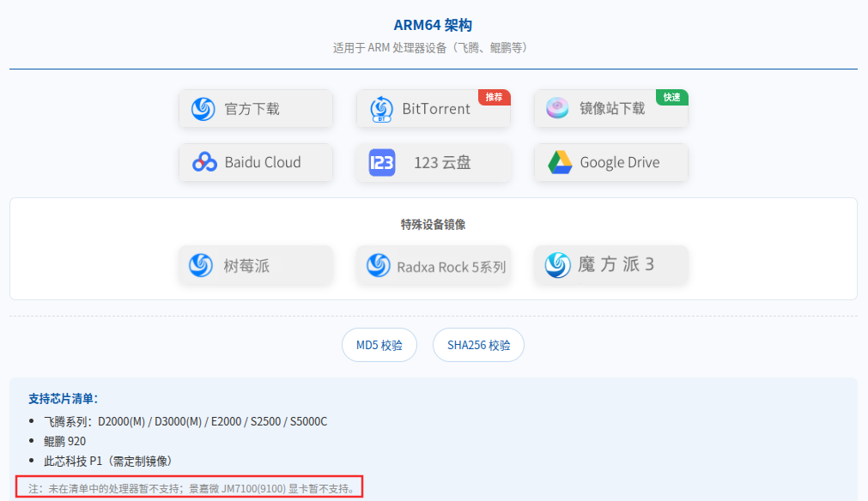Click the 123 云盘 blue logo icon

(382, 163)
